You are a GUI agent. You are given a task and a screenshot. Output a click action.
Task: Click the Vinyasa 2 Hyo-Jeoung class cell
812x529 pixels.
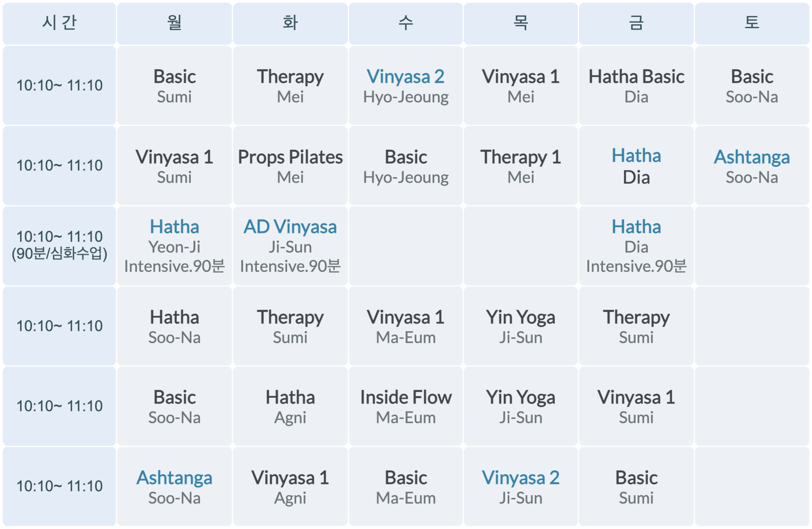tap(405, 85)
